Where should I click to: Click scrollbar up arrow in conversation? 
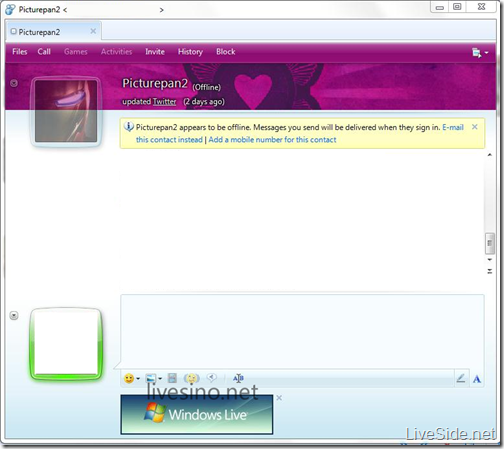click(x=490, y=155)
